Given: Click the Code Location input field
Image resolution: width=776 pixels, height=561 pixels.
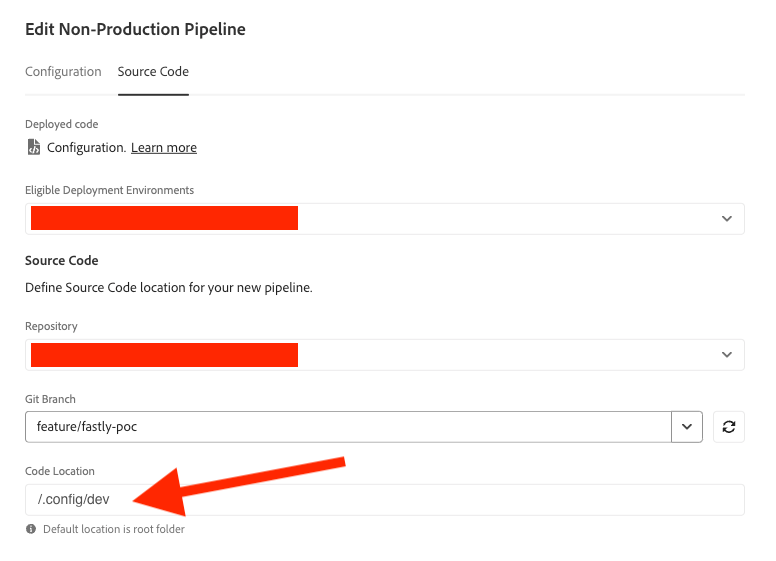Looking at the screenshot, I should pos(384,500).
